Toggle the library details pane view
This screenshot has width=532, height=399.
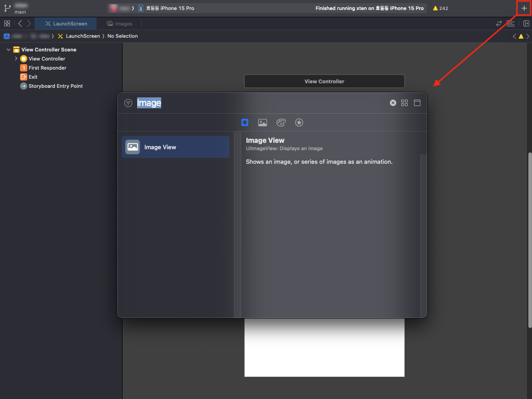(417, 103)
